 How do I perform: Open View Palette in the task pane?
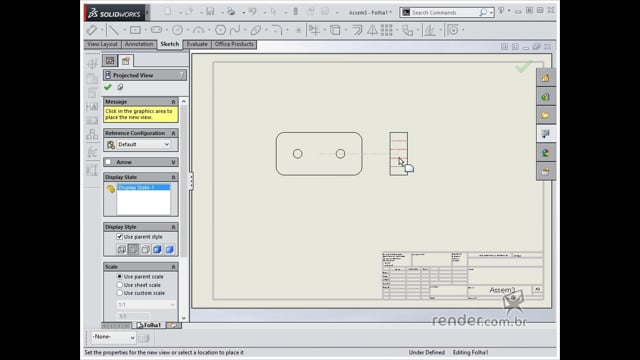546,134
